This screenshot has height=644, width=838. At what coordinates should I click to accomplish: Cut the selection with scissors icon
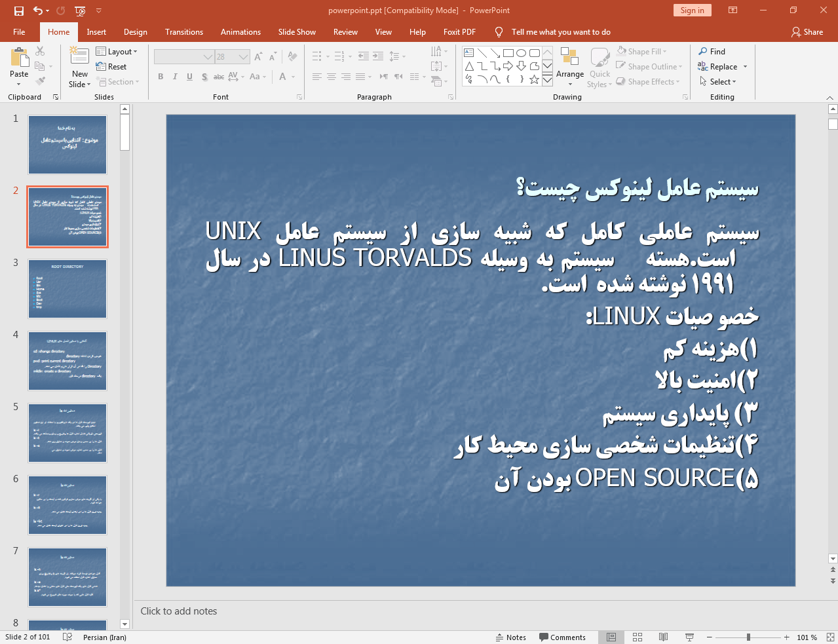40,51
